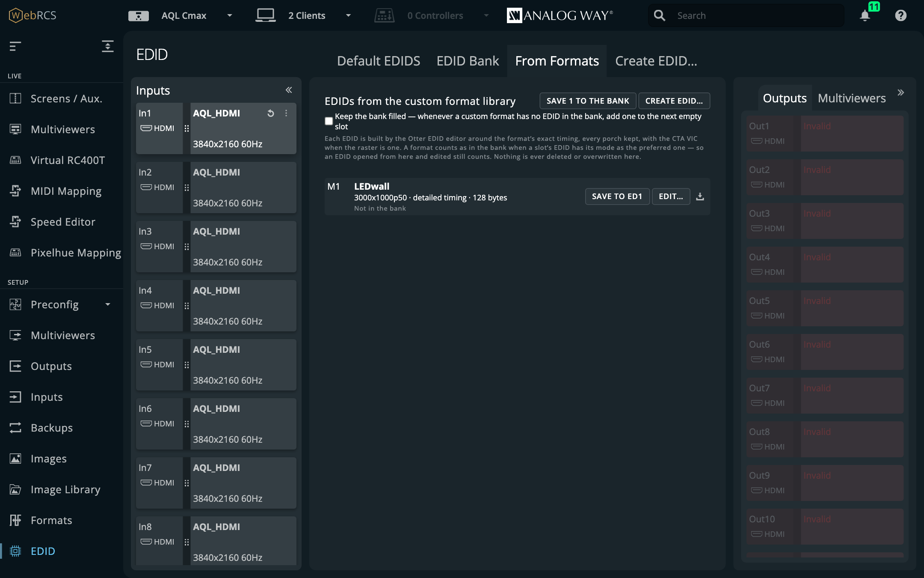Select the Out1 output card
Screen dimensions: 924x578
(x=825, y=134)
